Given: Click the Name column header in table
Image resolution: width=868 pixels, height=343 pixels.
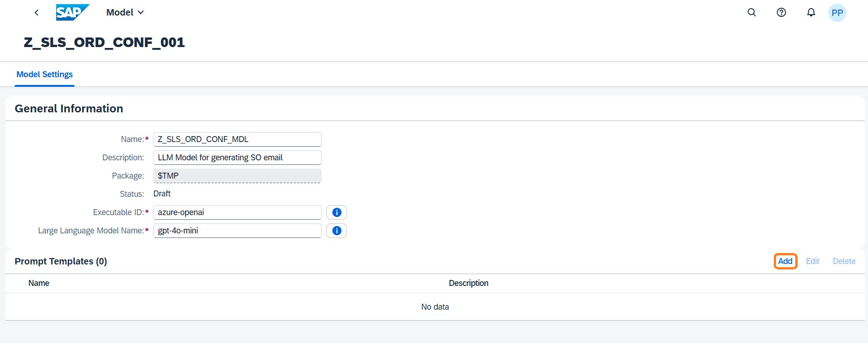Looking at the screenshot, I should coord(39,283).
